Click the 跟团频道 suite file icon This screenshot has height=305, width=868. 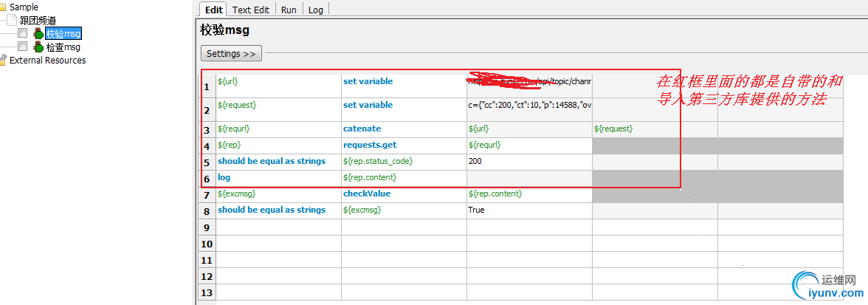point(12,21)
